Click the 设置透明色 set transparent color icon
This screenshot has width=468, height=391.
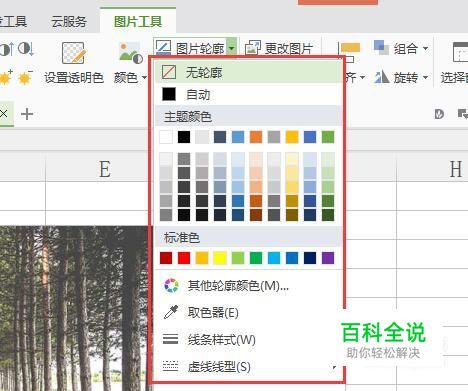pyautogui.click(x=74, y=53)
